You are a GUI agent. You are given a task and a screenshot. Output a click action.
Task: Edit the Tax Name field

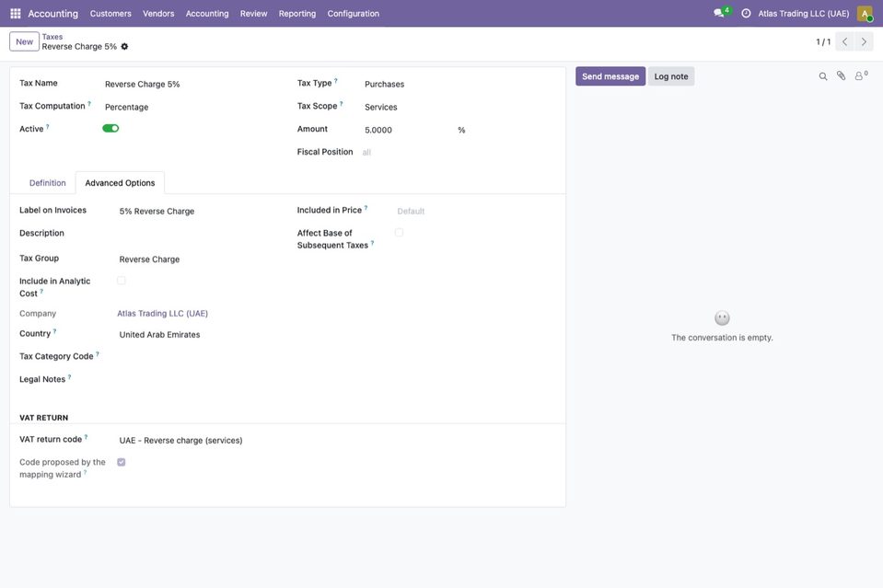192,84
